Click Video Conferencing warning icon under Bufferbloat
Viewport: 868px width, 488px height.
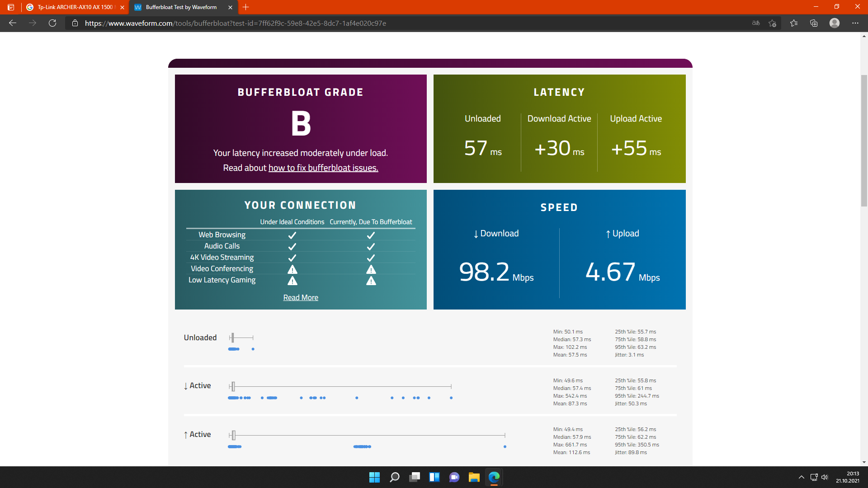tap(371, 269)
